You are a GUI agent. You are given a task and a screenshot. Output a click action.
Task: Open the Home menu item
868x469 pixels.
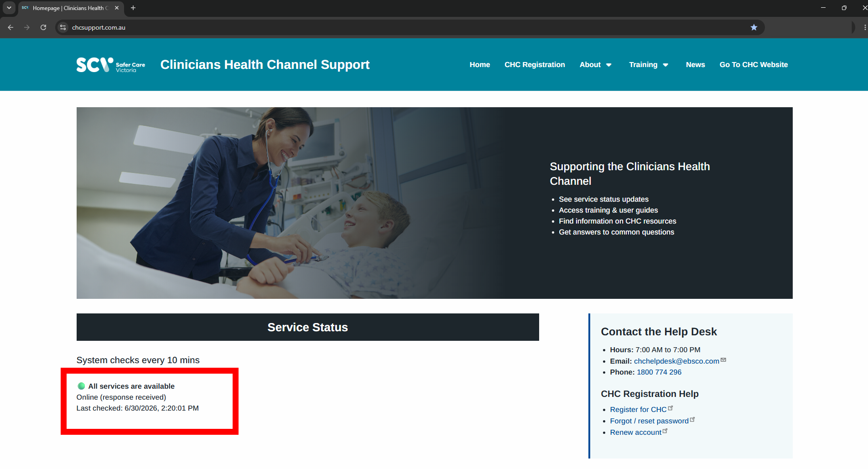point(480,65)
